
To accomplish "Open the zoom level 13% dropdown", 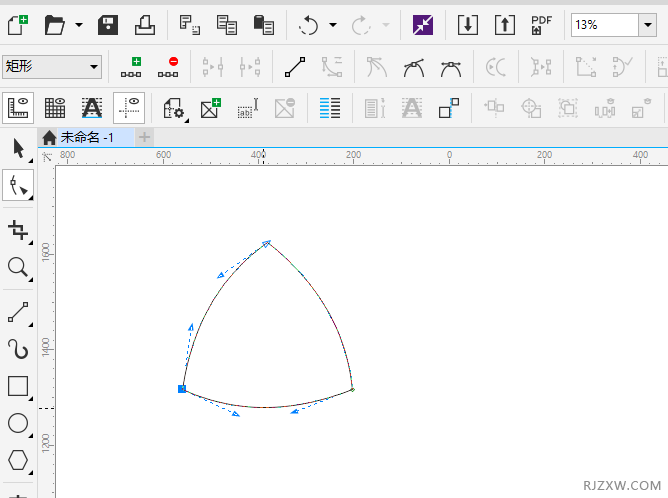I will [x=646, y=25].
